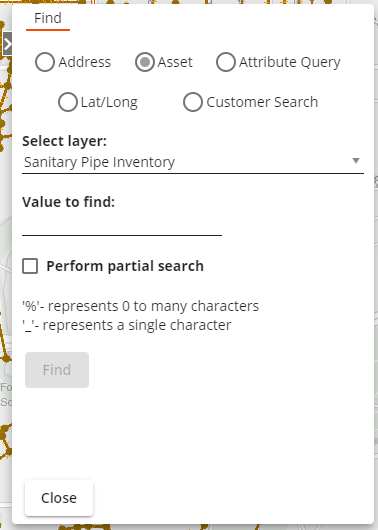This screenshot has height=530, width=378.
Task: Enable the Perform partial search checkbox
Action: pyautogui.click(x=30, y=266)
